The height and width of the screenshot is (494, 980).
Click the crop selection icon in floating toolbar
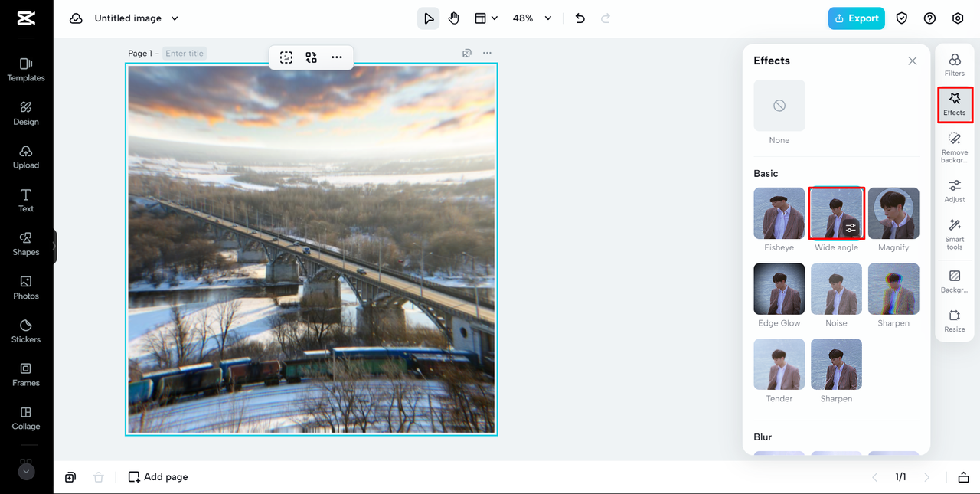[286, 57]
